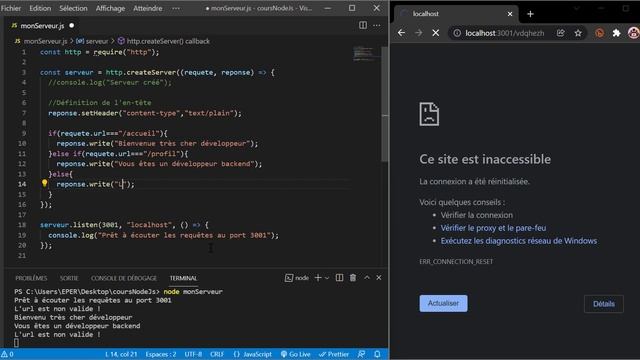Image resolution: width=640 pixels, height=360 pixels.
Task: Click the Détails button
Action: 604,304
